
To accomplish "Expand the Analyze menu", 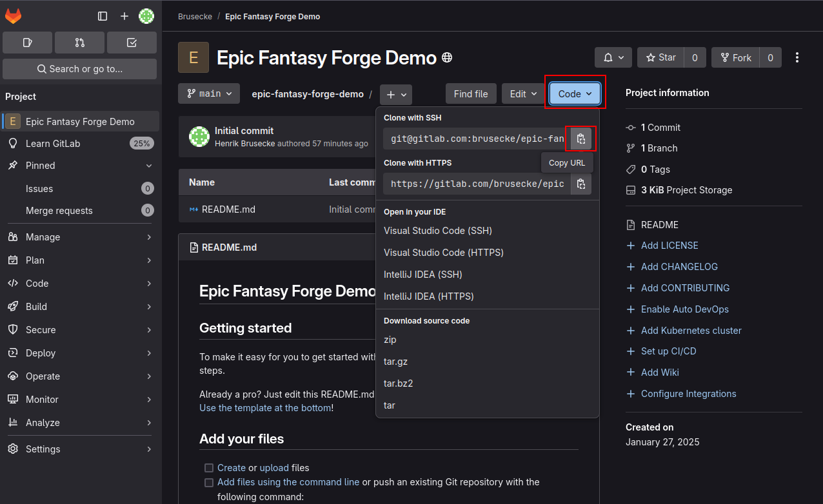I will (80, 423).
